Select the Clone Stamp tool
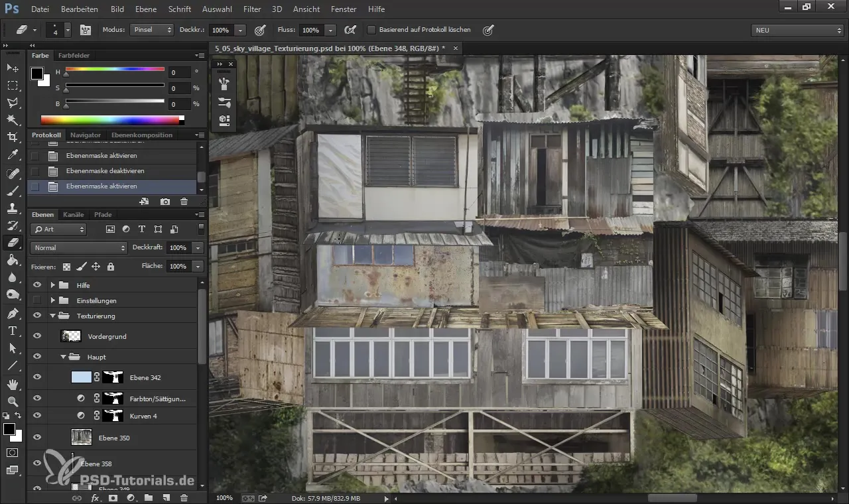Image resolution: width=849 pixels, height=504 pixels. (13, 208)
